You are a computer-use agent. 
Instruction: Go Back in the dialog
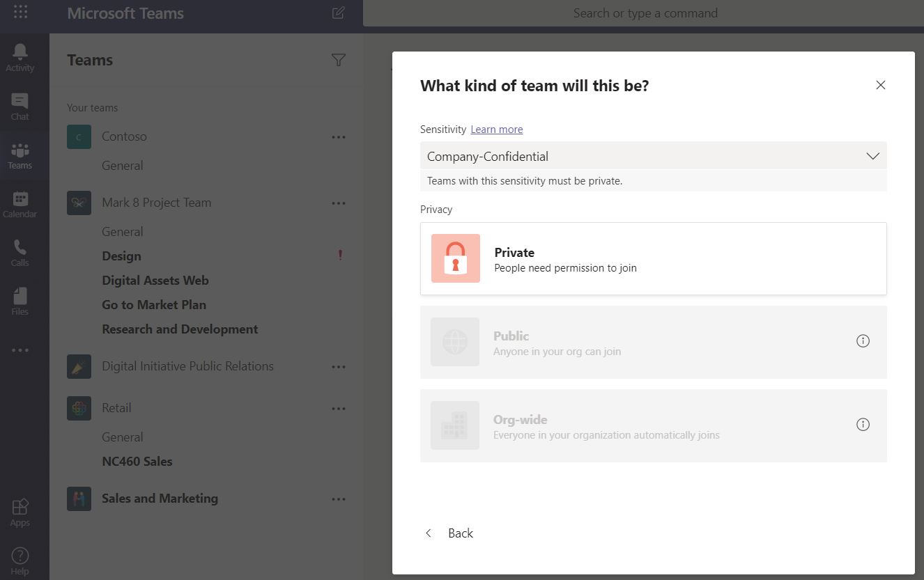coord(450,533)
